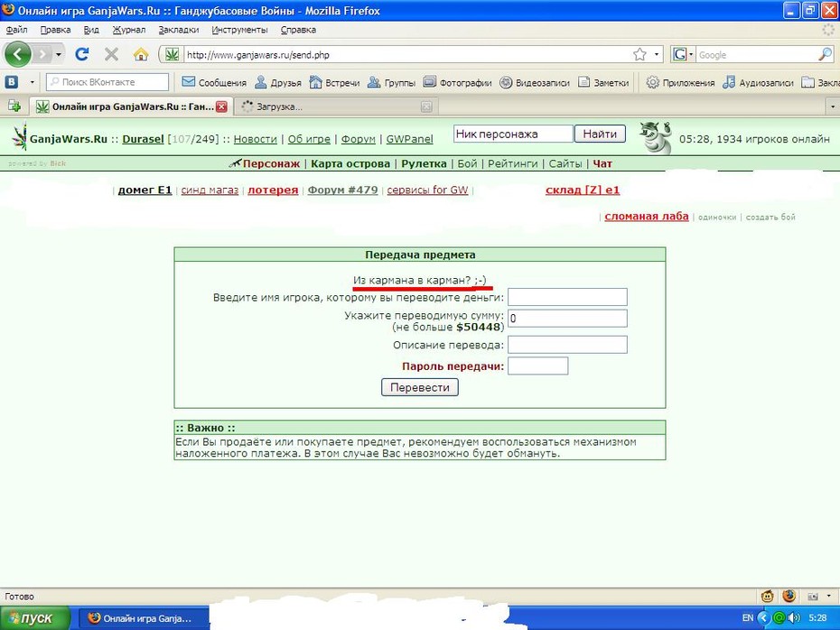
Task: Open the Правка menu
Action: [x=55, y=30]
